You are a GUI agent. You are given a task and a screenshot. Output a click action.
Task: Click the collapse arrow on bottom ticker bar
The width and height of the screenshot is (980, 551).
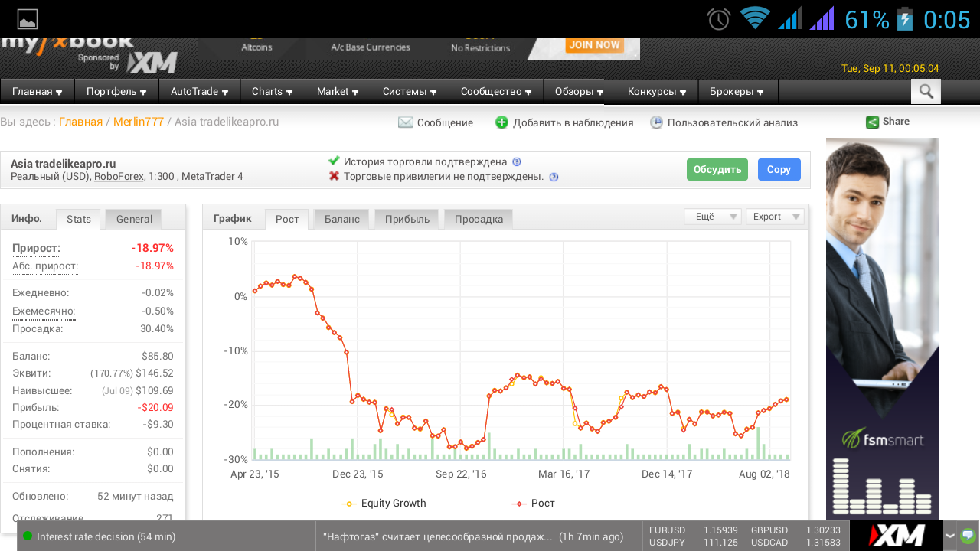tap(950, 536)
